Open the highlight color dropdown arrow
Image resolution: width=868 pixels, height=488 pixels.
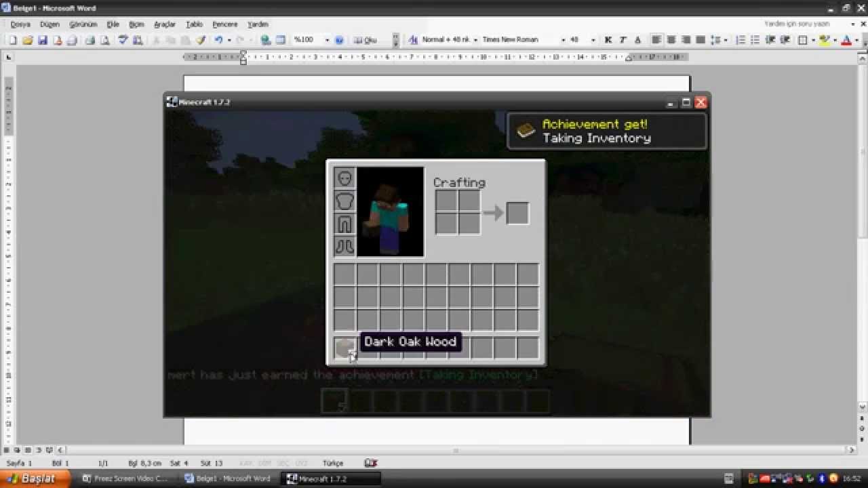(x=835, y=40)
